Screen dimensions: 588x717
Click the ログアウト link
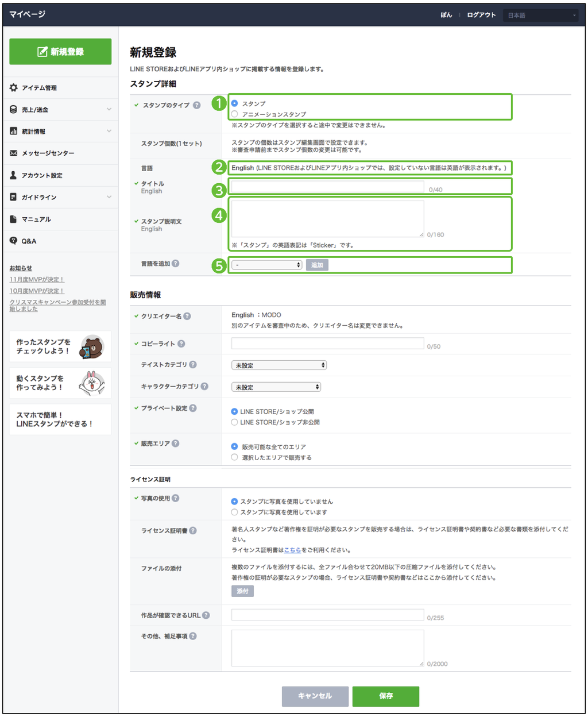coord(481,16)
